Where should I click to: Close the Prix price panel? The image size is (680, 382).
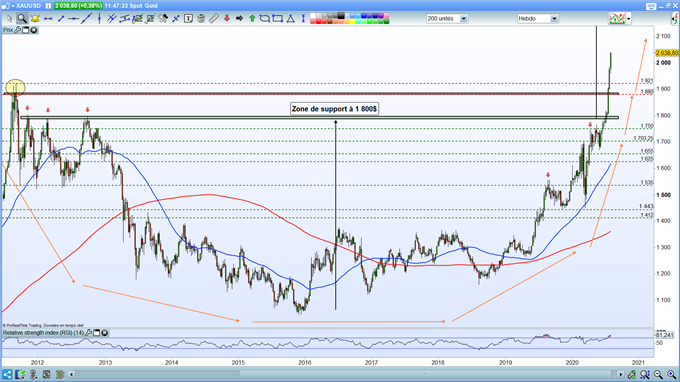[33, 30]
